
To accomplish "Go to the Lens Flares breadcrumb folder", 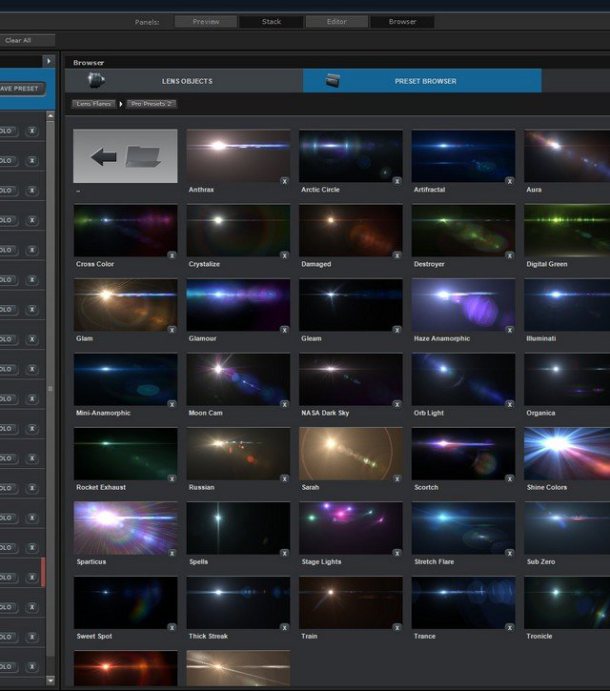I will point(93,104).
